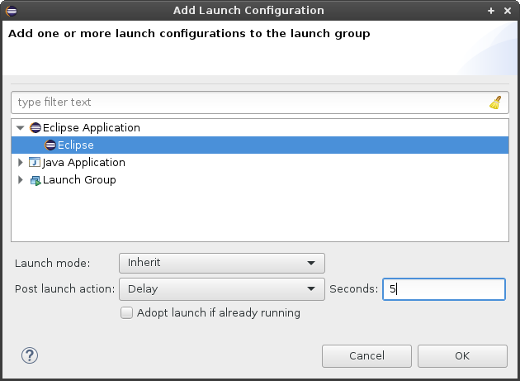Click the Eclipse Application category icon

35,128
